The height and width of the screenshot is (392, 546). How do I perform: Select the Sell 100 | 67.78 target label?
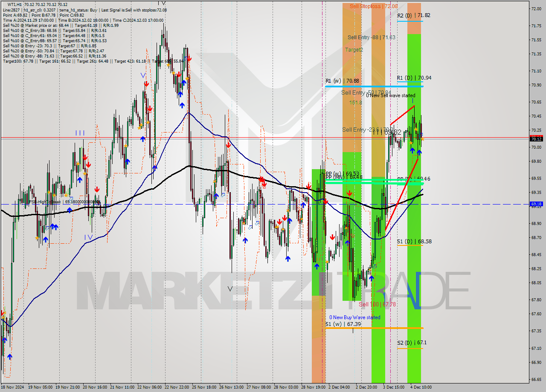[x=377, y=304]
